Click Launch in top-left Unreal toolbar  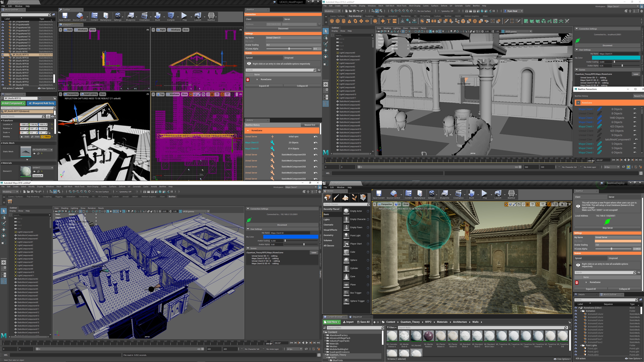(x=198, y=17)
